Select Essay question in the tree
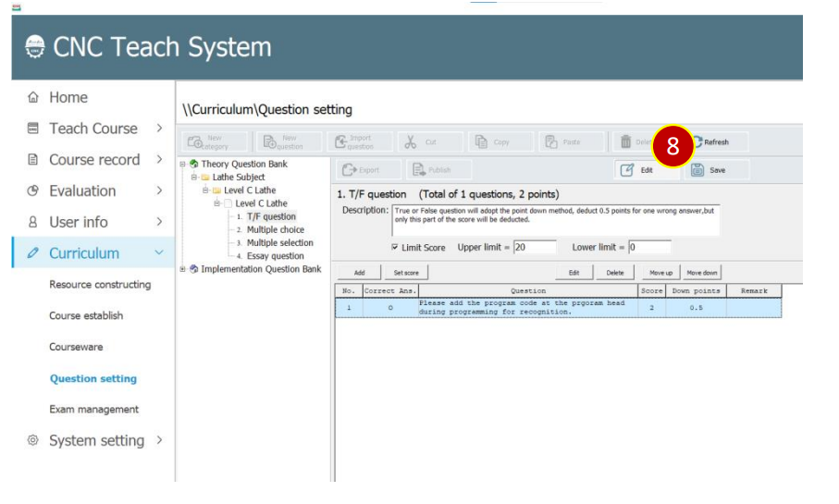Viewport: 839px width, 504px height. pos(275,256)
